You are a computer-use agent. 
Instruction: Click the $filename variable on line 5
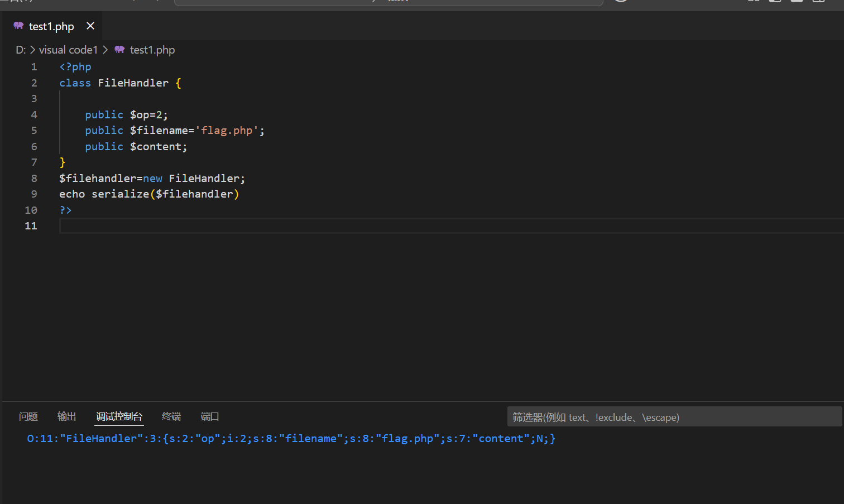[x=159, y=131]
